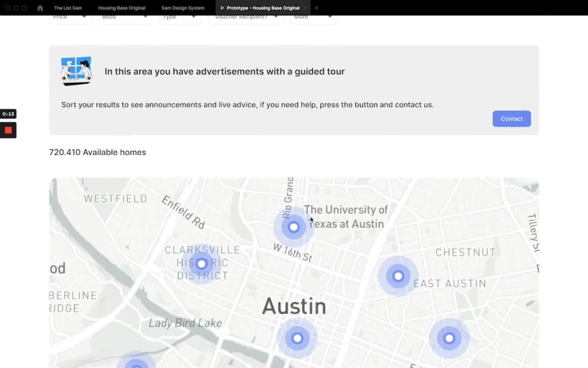Select map marker on Clarksville Historic District

click(201, 264)
